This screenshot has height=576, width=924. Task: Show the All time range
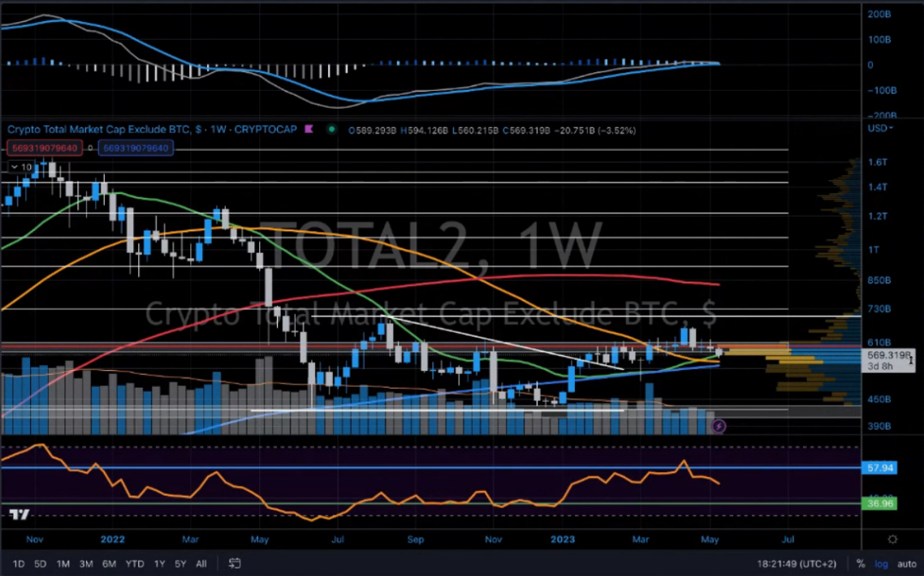coord(202,564)
